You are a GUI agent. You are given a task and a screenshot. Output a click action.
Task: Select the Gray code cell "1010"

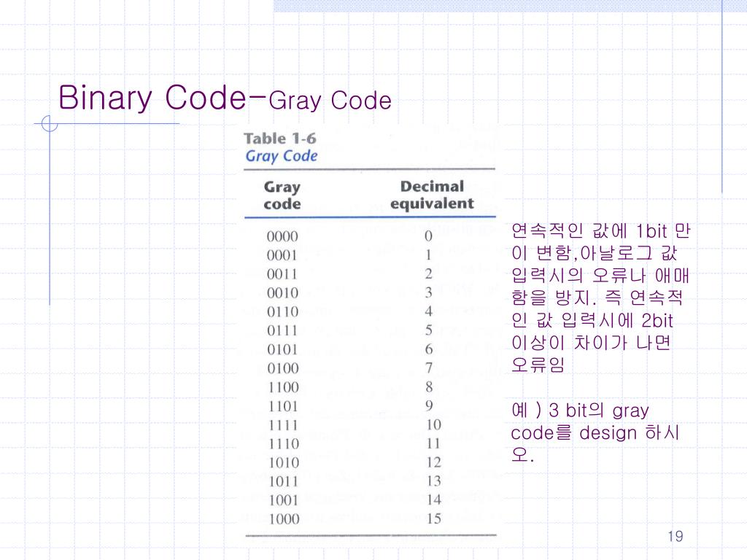point(284,462)
